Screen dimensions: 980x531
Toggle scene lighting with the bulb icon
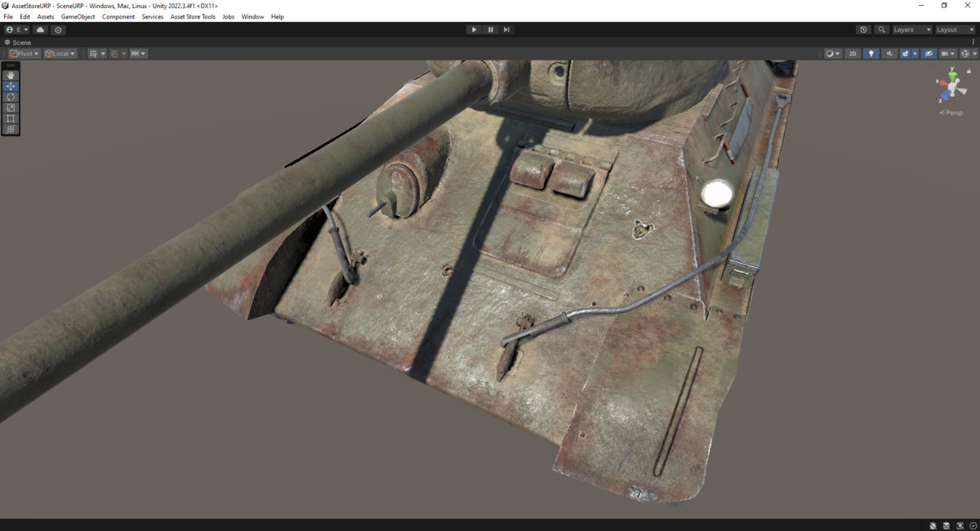click(x=871, y=53)
